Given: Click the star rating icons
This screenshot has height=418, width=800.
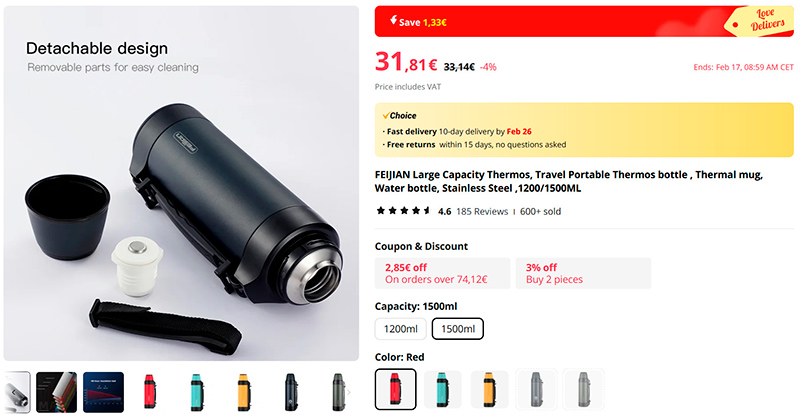Looking at the screenshot, I should click(x=403, y=211).
